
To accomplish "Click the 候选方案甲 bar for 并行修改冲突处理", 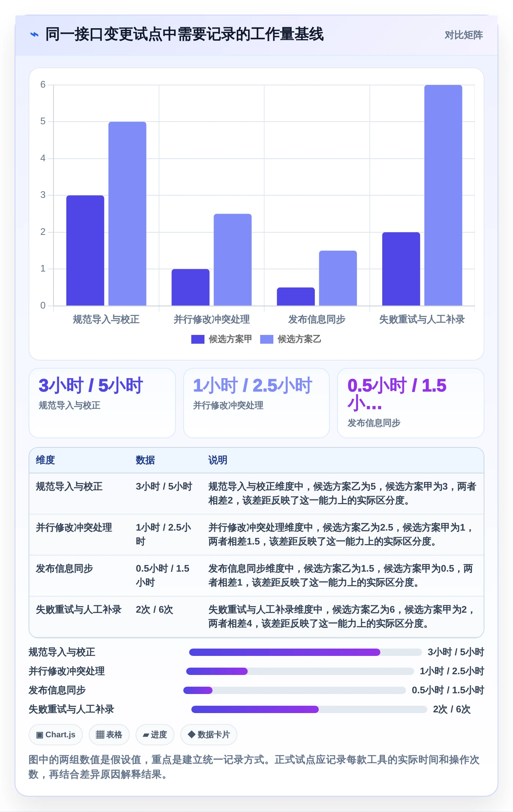I will (191, 287).
